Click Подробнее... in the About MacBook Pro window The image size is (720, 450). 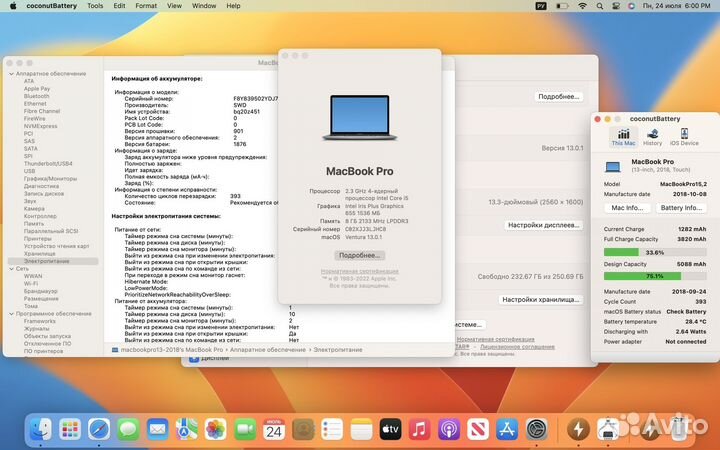[360, 255]
